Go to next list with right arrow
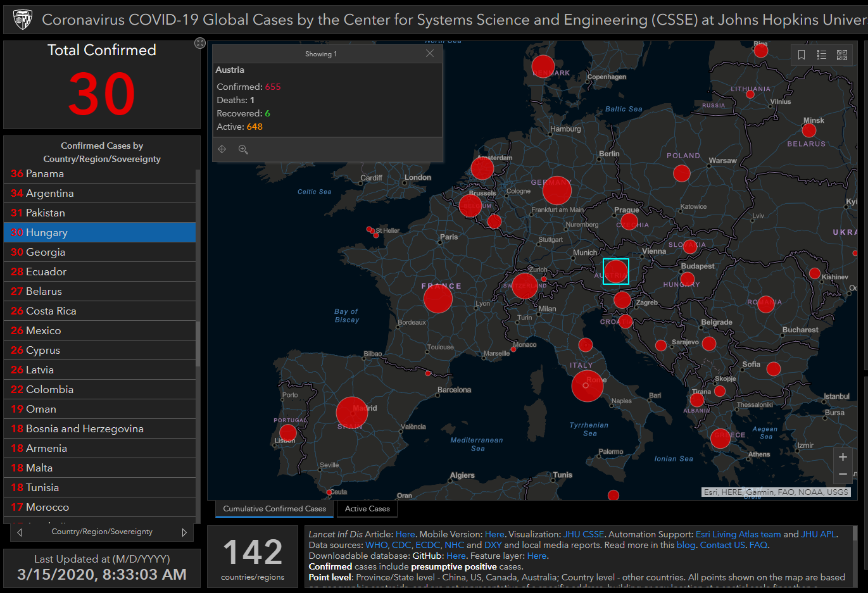 (184, 532)
